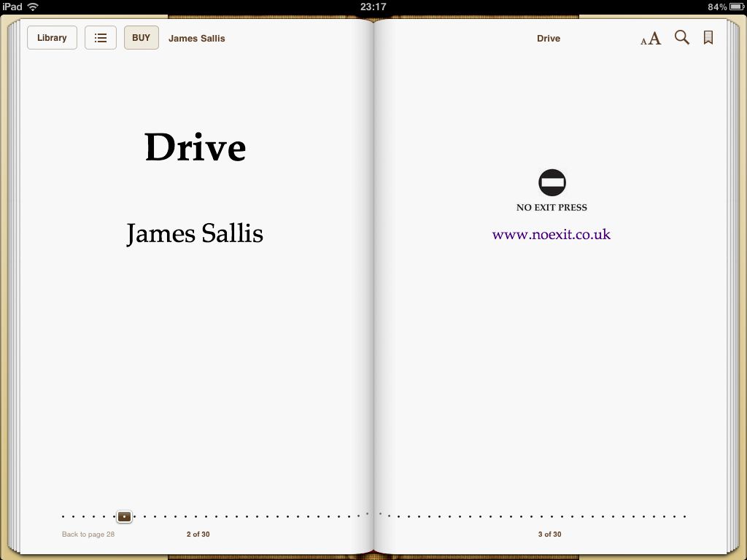Tap the '2 of 30' page indicator
Screen dimensions: 747x560
(x=198, y=534)
